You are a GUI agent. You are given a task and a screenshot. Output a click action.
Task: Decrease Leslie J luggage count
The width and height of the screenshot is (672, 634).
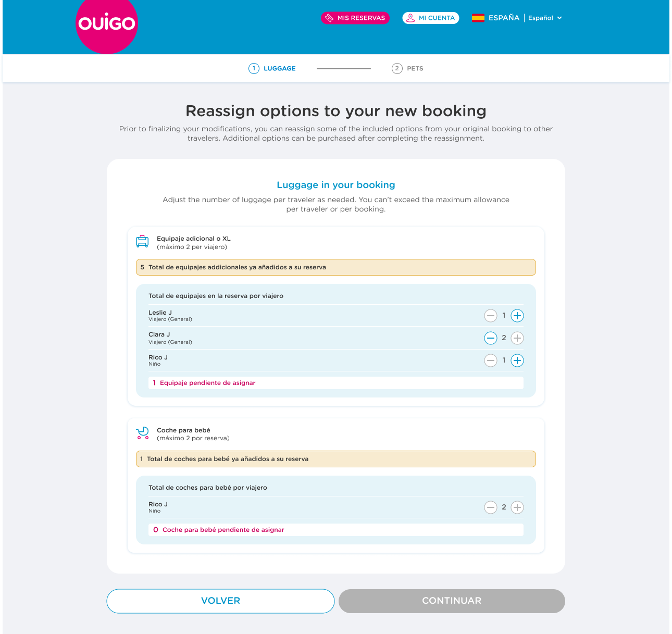tap(491, 316)
